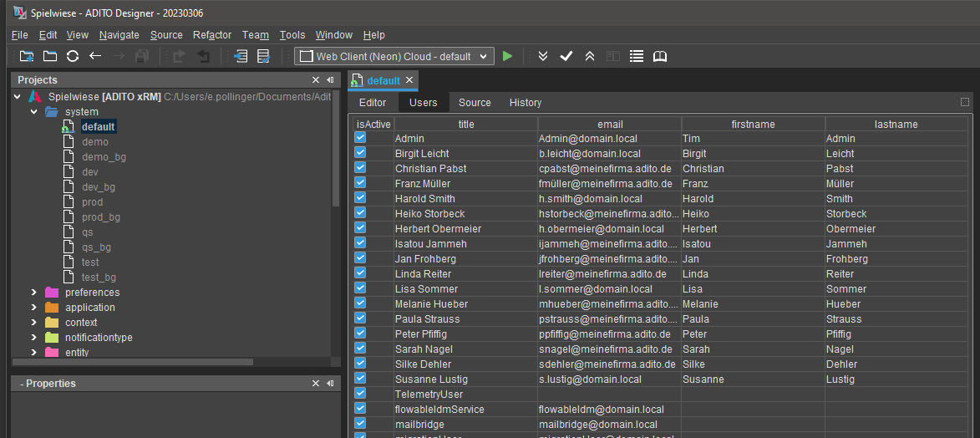Click the double chevron up toolbar icon
This screenshot has height=438, width=980.
(589, 56)
